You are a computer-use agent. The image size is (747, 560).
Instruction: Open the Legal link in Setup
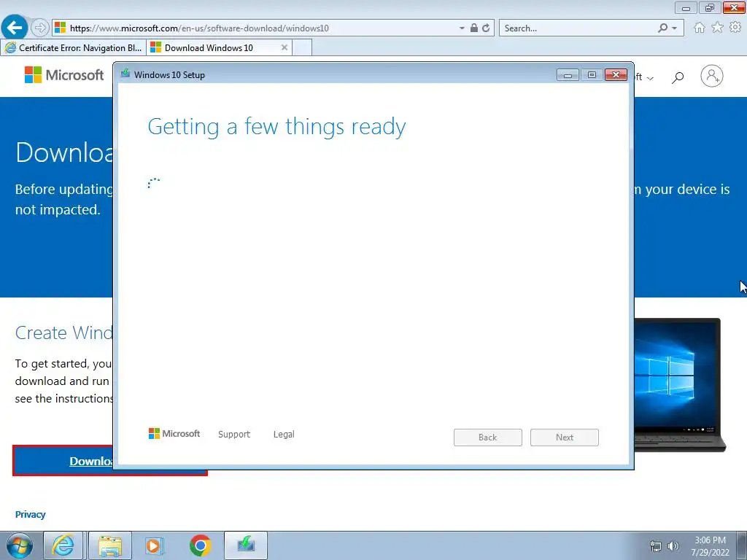pyautogui.click(x=284, y=435)
